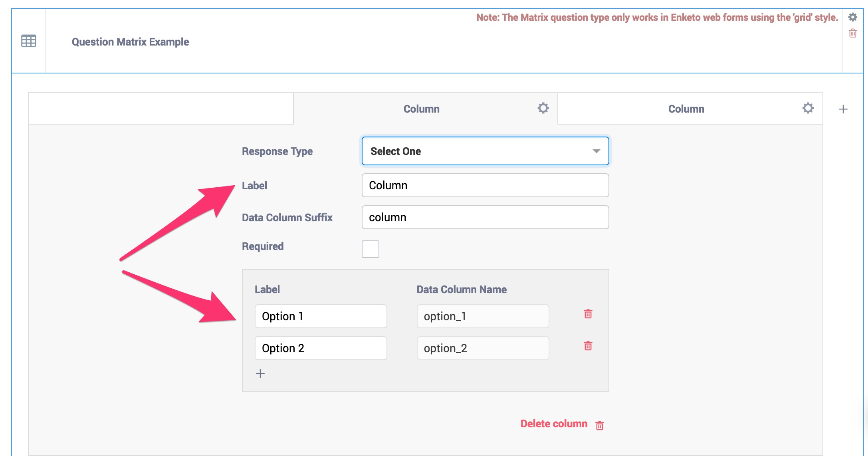The width and height of the screenshot is (868, 456).
Task: Delete Option 1 with its trash icon
Action: (588, 314)
